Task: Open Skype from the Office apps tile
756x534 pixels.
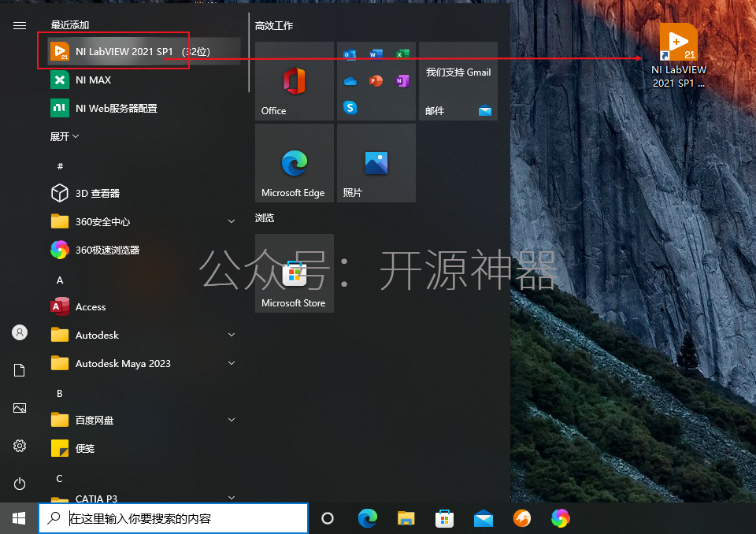Action: (x=350, y=107)
